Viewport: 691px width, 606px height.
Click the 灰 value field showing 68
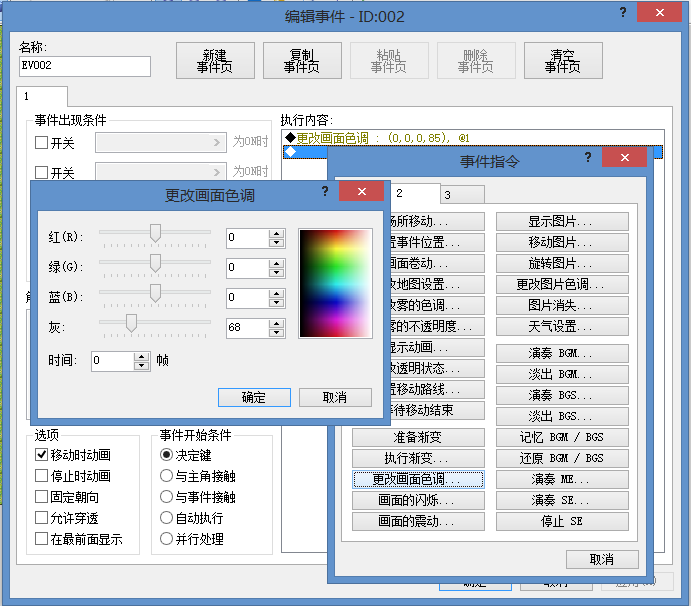[248, 328]
